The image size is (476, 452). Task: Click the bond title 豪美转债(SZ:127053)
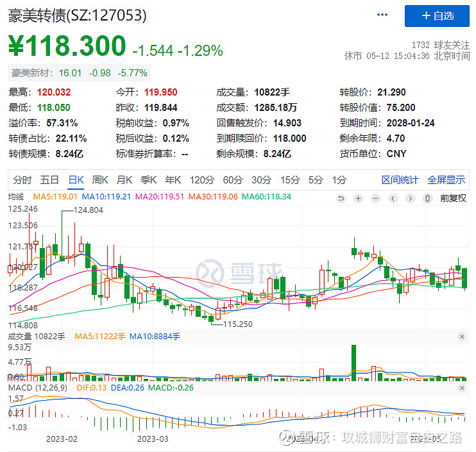click(x=77, y=15)
